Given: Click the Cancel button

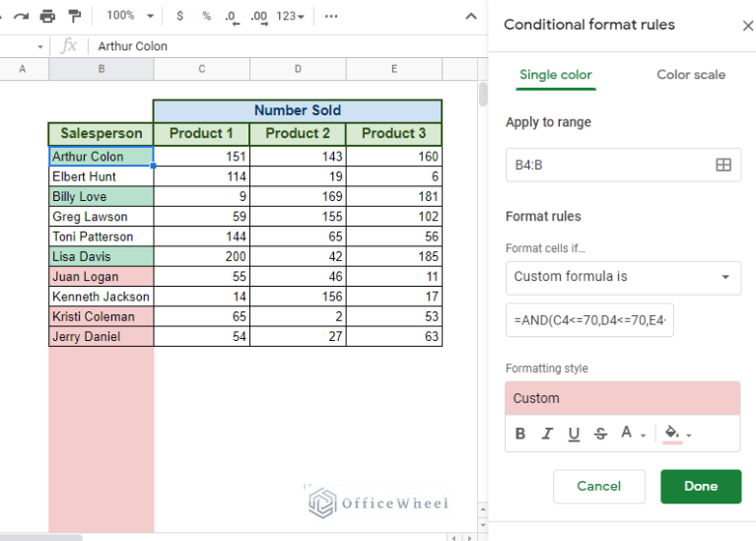Looking at the screenshot, I should click(598, 486).
